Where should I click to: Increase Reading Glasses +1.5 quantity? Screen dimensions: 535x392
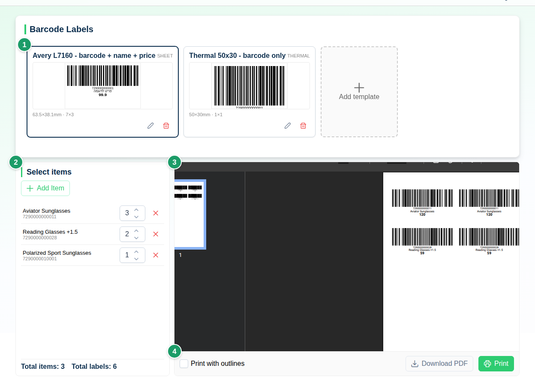pyautogui.click(x=136, y=231)
